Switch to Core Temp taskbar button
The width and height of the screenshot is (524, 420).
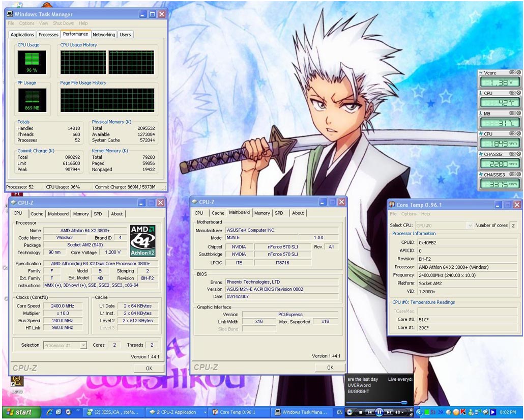tap(240, 412)
